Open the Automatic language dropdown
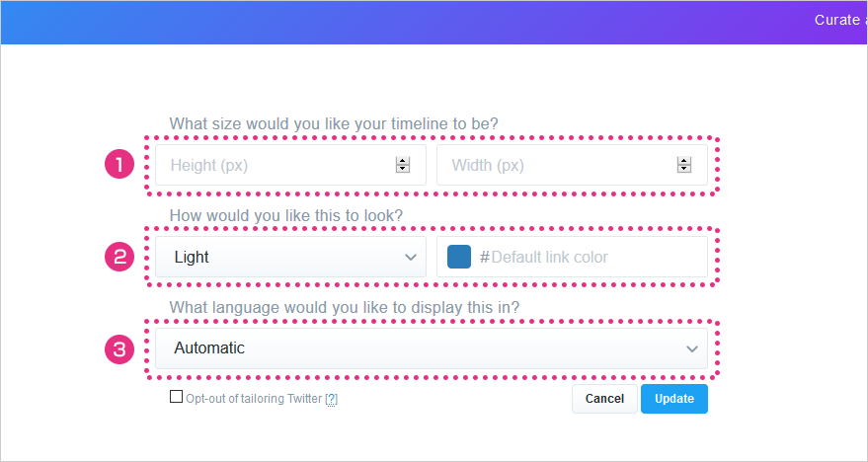868x462 pixels. click(x=432, y=348)
